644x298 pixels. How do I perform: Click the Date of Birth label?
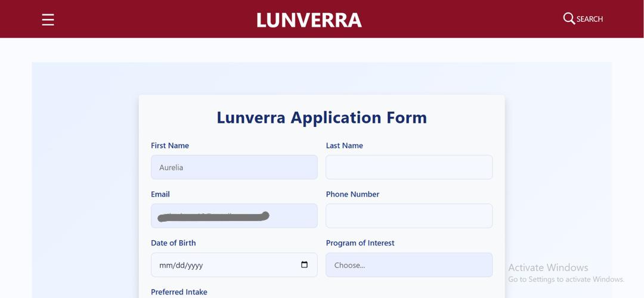click(173, 243)
